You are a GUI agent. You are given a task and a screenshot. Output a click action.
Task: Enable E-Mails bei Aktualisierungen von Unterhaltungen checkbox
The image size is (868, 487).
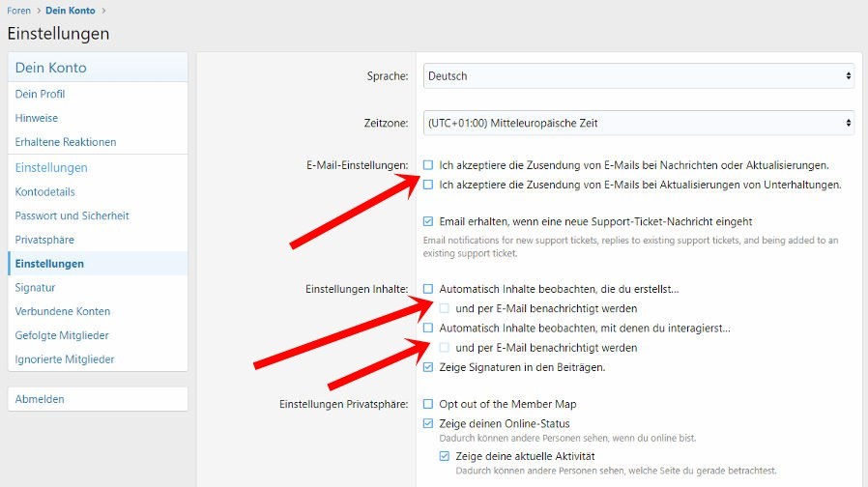pyautogui.click(x=428, y=185)
